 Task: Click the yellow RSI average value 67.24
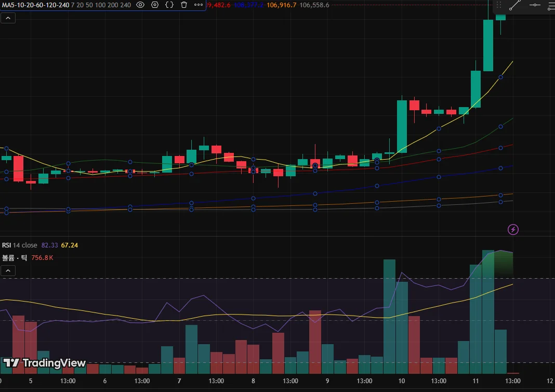point(70,245)
